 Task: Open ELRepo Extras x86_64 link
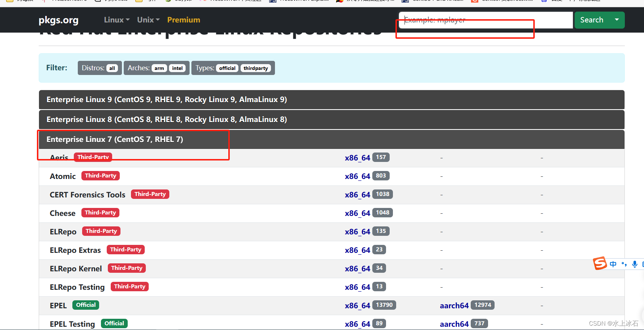pyautogui.click(x=357, y=250)
